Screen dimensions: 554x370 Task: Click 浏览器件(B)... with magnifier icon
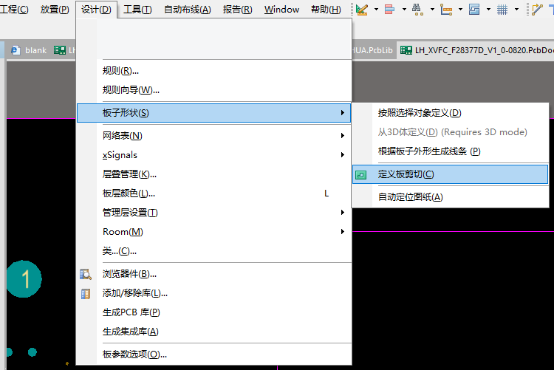pos(214,274)
